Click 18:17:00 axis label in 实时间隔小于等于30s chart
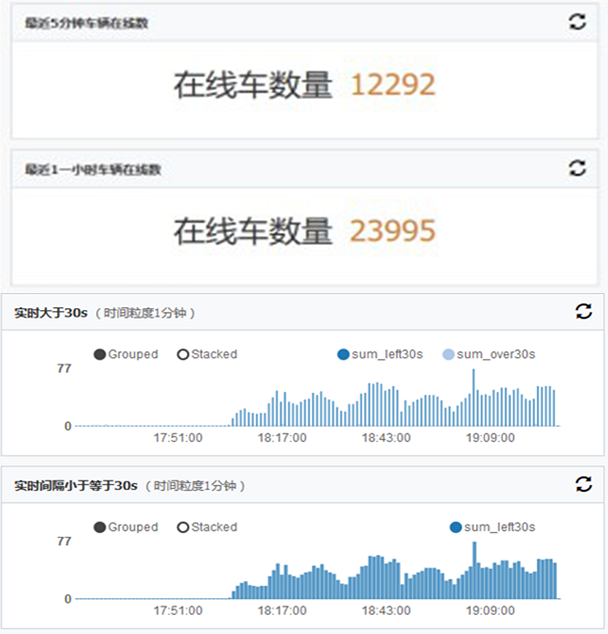Viewport: 608px width, 634px height. pos(282,611)
